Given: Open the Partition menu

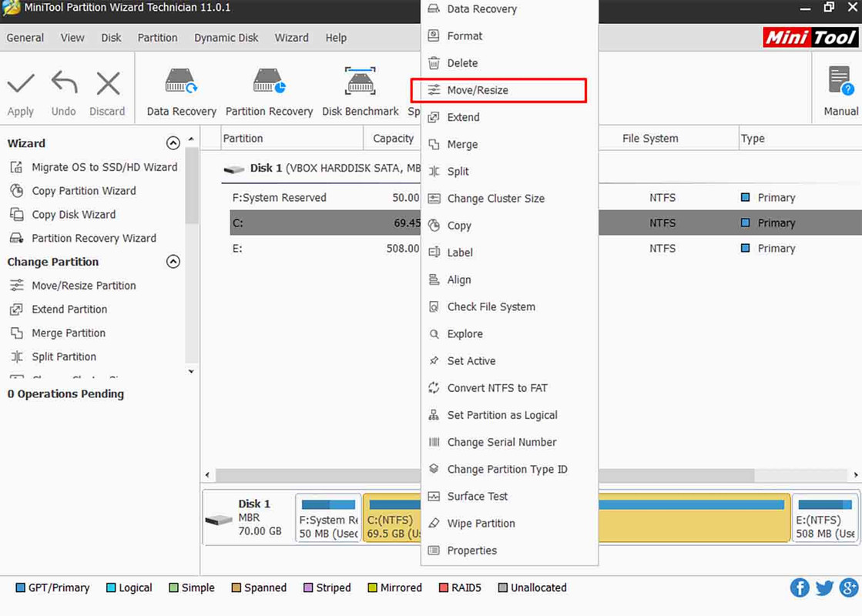Looking at the screenshot, I should 158,38.
